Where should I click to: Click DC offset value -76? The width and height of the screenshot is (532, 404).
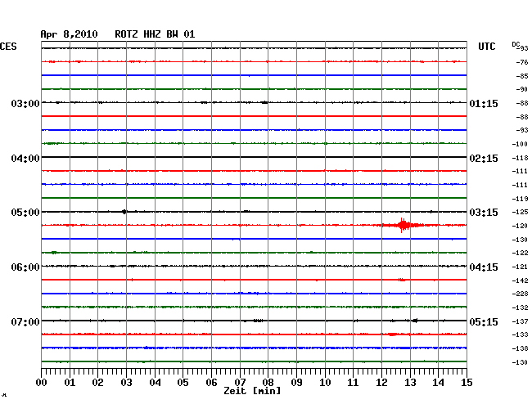pyautogui.click(x=522, y=62)
